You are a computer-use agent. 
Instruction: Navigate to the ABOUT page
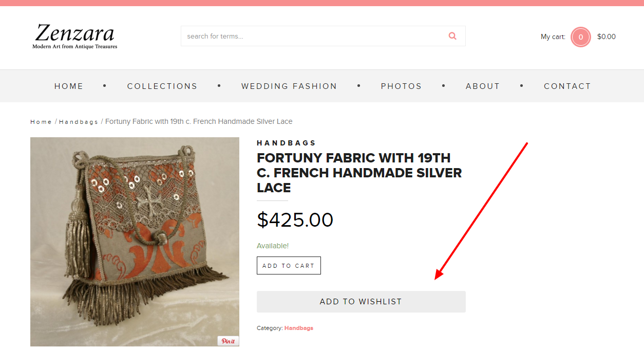click(x=483, y=86)
